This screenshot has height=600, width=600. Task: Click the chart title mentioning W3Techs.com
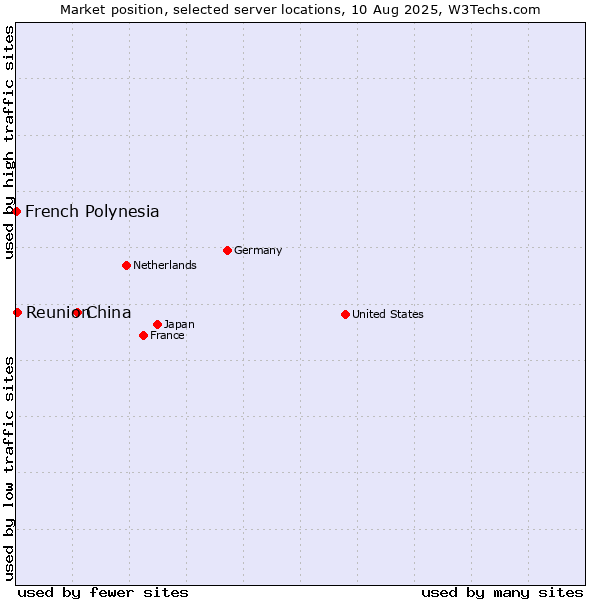pyautogui.click(x=300, y=10)
